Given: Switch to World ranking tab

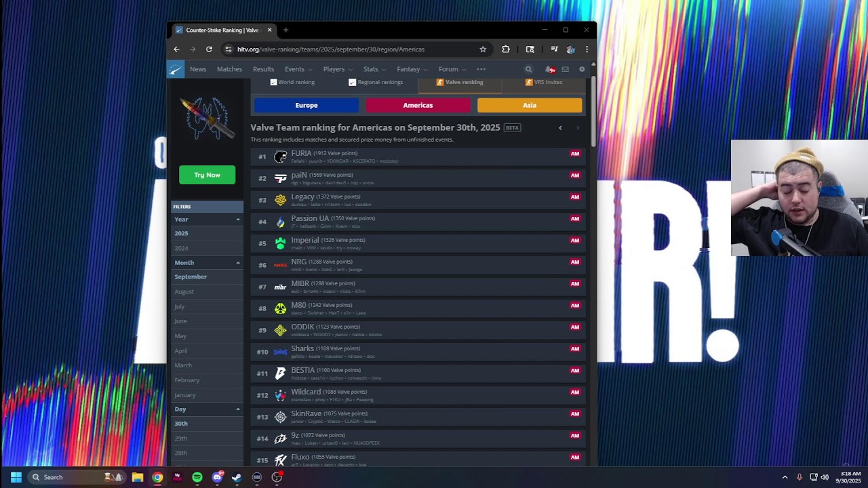Looking at the screenshot, I should pyautogui.click(x=292, y=82).
